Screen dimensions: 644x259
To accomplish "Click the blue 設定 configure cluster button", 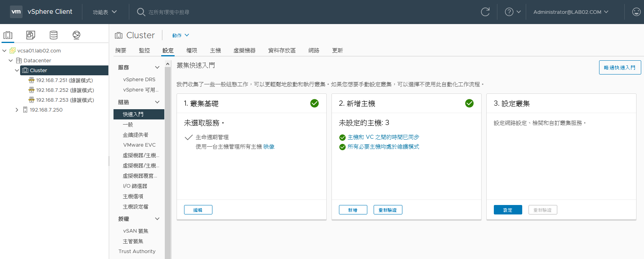I will click(x=508, y=210).
